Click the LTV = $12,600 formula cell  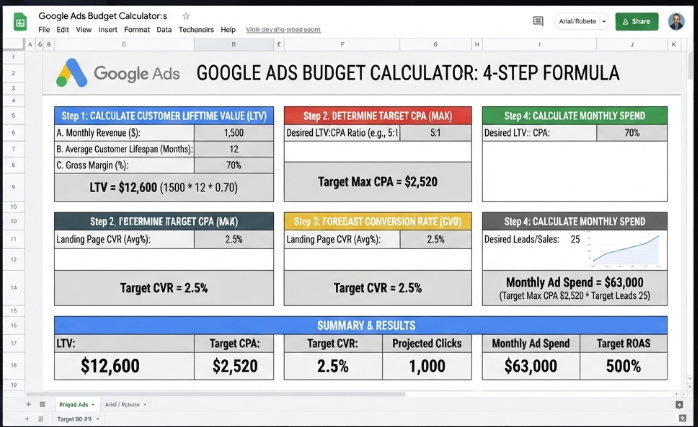pyautogui.click(x=164, y=187)
